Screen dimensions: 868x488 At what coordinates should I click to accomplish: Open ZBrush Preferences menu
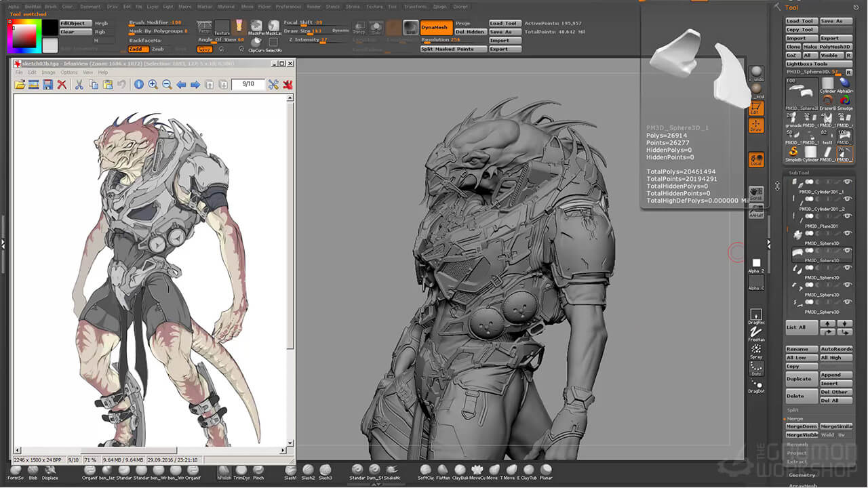(x=288, y=7)
